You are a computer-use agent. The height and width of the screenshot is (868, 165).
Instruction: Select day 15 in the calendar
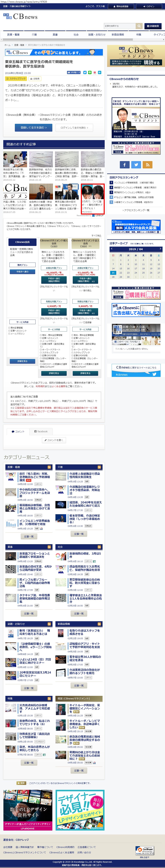click(x=121, y=269)
